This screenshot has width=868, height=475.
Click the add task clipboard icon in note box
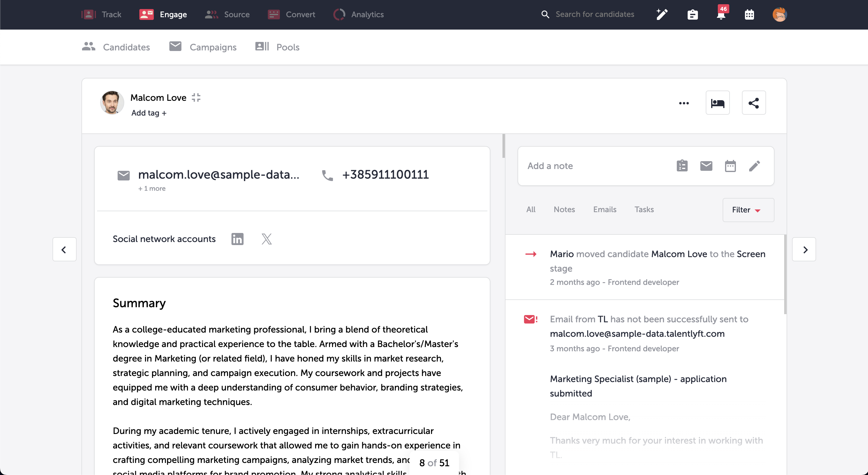682,166
